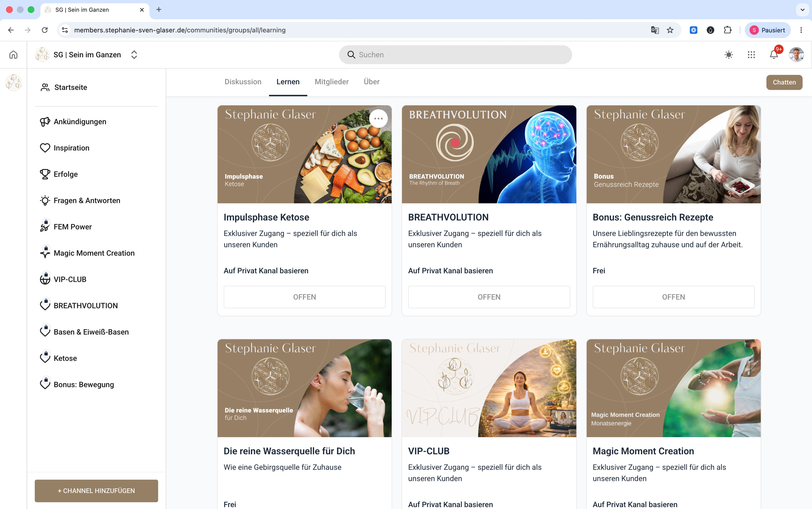812x509 pixels.
Task: Select the Lernen tab
Action: tap(288, 82)
